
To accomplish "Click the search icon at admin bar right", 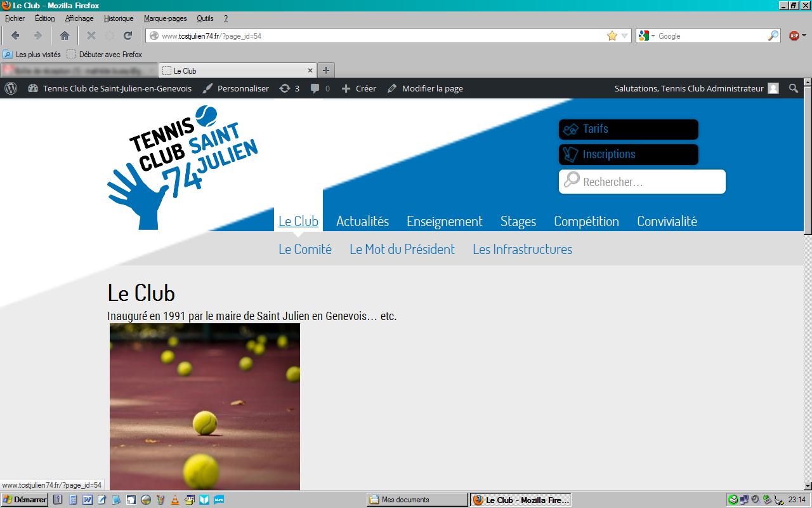I will tap(793, 88).
